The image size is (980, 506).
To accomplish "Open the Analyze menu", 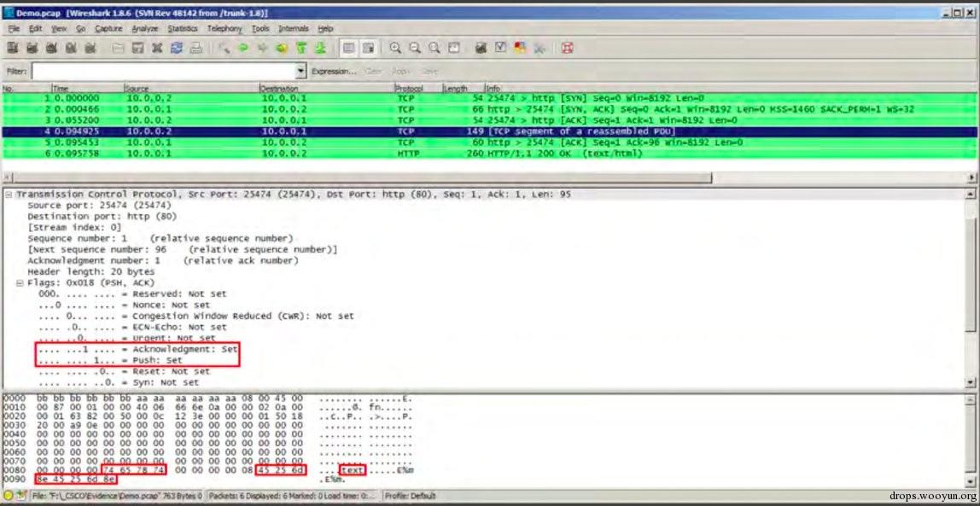I will (144, 28).
